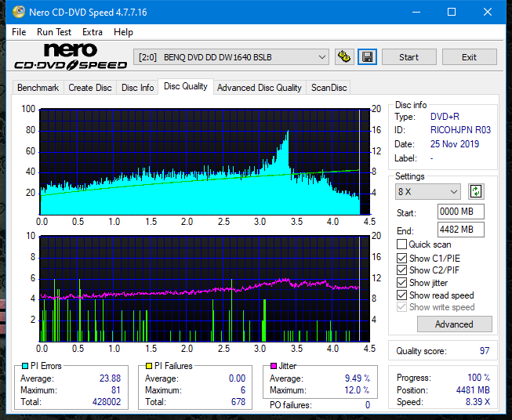
Task: Click PI Errors total 428002
Action: point(107,402)
